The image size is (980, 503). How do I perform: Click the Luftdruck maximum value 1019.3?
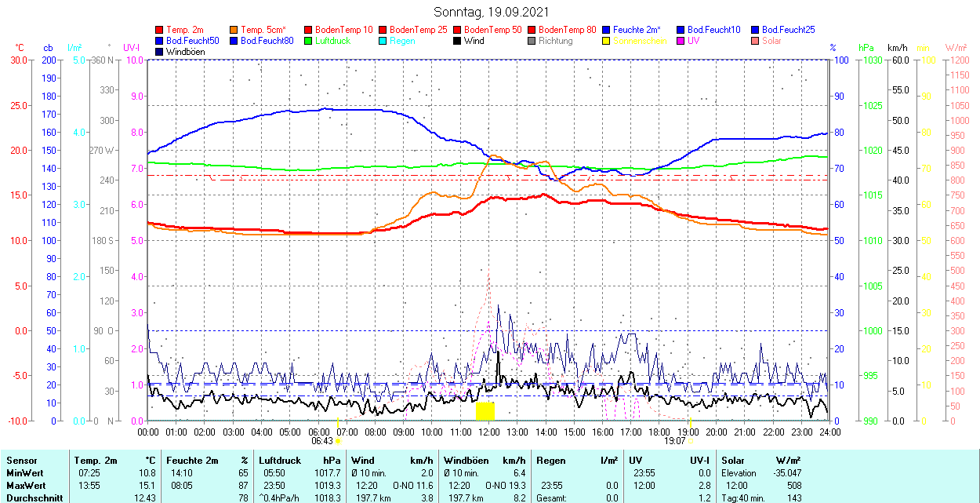[327, 486]
